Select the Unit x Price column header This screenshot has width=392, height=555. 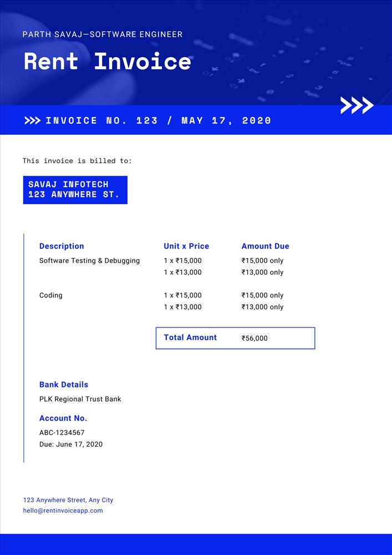tap(186, 246)
